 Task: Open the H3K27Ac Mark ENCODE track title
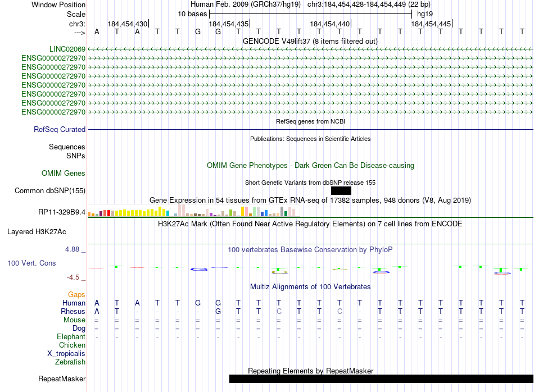[x=310, y=224]
